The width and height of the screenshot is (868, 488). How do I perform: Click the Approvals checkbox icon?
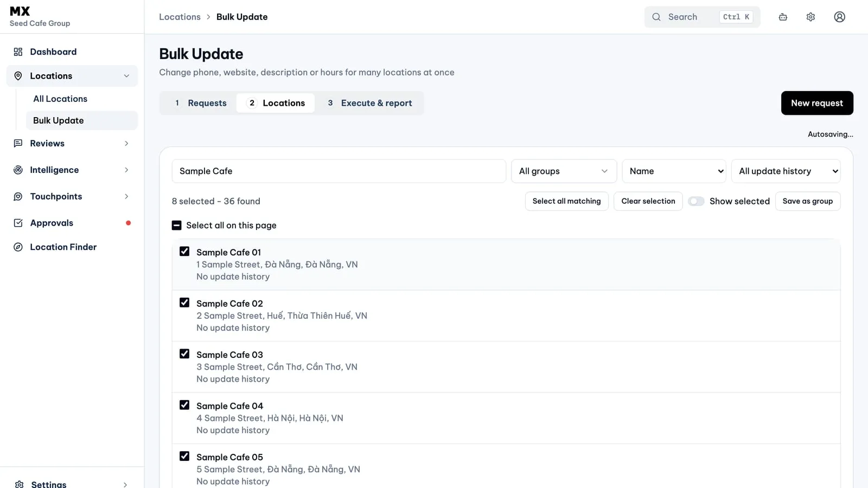(x=18, y=223)
